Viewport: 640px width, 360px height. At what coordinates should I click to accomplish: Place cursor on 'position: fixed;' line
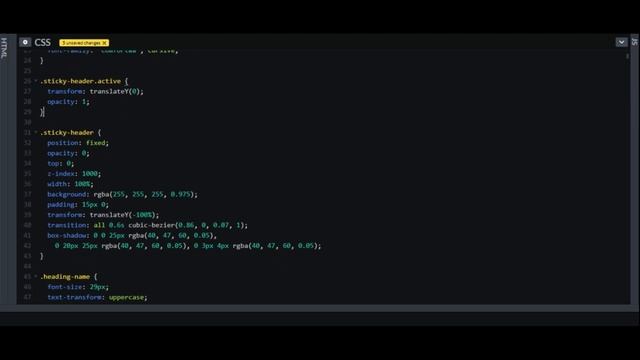(x=78, y=143)
